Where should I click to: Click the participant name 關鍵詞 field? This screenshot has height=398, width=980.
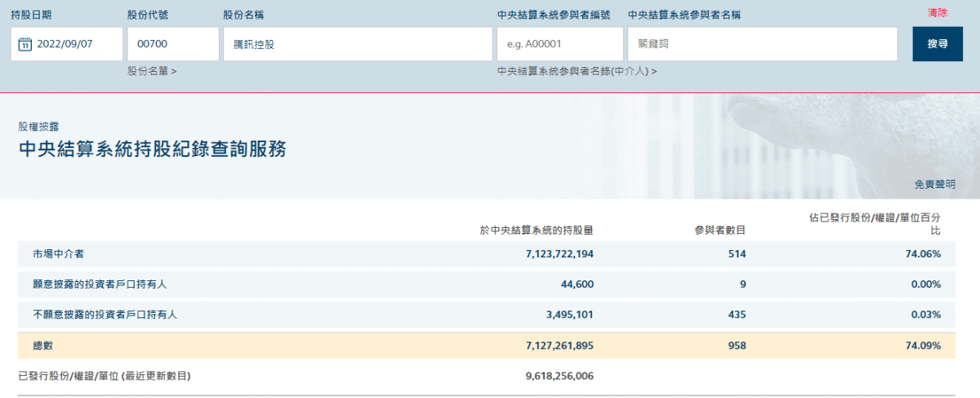point(762,44)
